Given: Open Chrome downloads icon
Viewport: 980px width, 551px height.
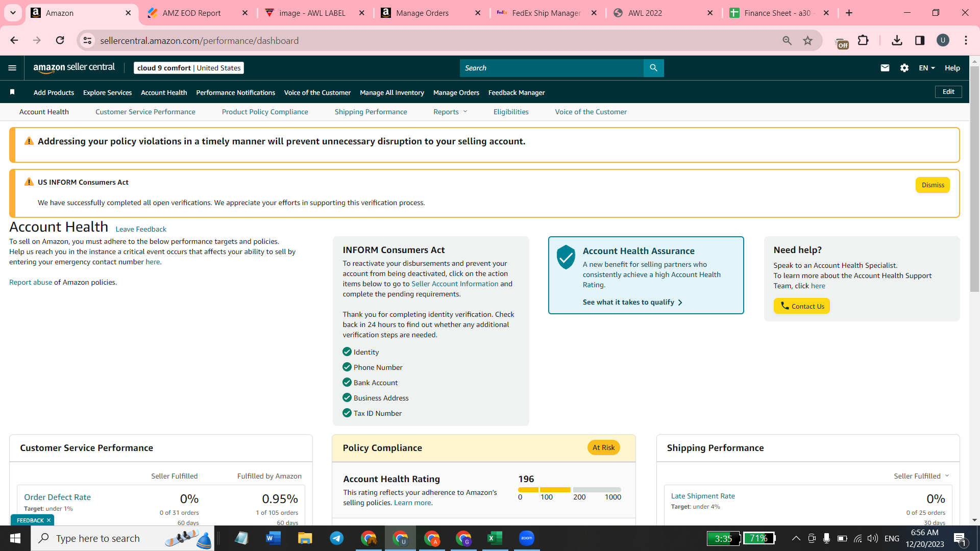Looking at the screenshot, I should click(897, 40).
